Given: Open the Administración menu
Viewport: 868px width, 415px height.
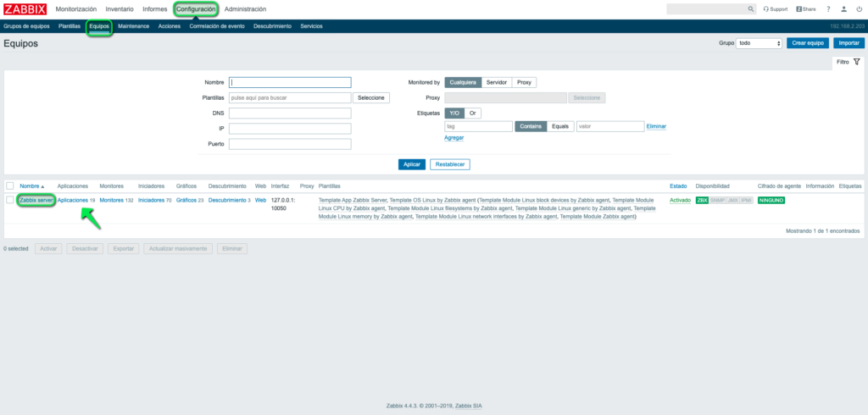Looking at the screenshot, I should [245, 8].
